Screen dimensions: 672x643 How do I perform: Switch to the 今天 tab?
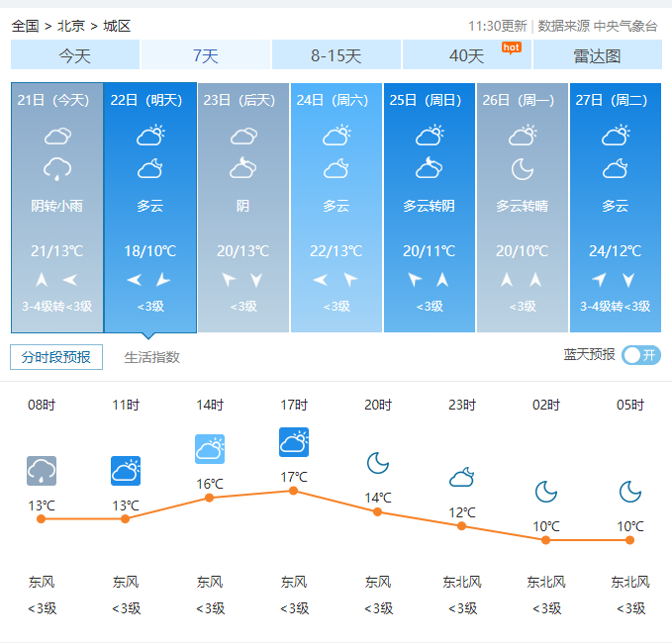tap(75, 55)
